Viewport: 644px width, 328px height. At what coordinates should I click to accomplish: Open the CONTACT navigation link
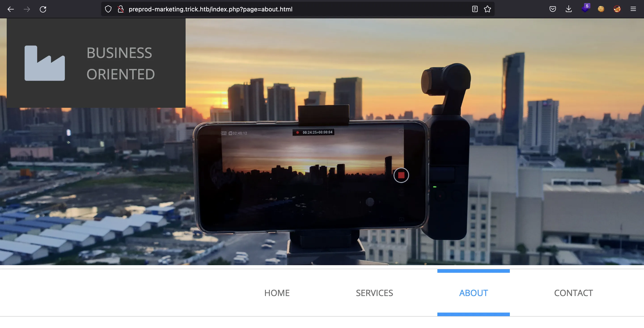[573, 293]
